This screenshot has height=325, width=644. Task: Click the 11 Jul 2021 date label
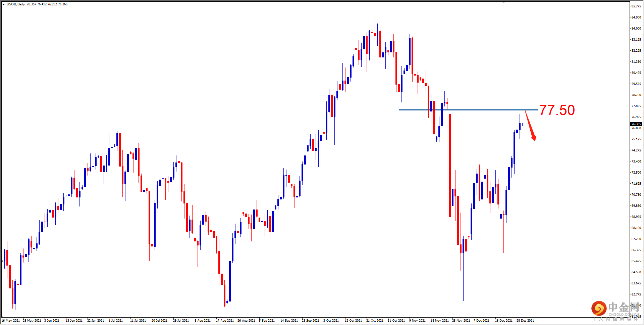coord(138,321)
